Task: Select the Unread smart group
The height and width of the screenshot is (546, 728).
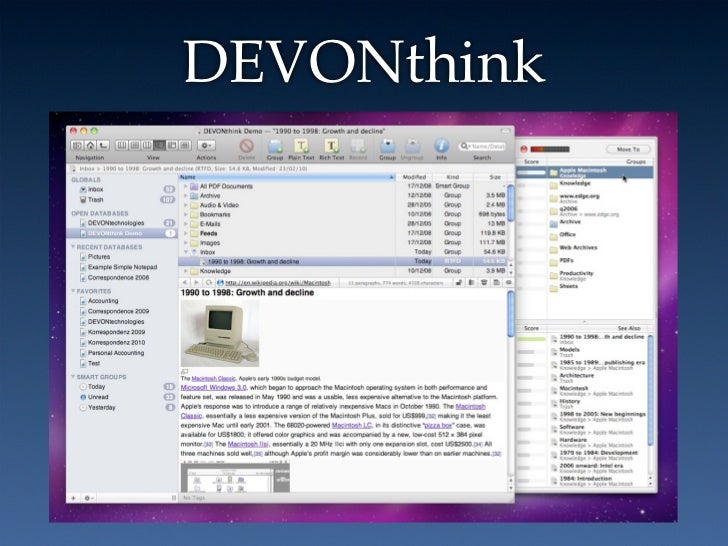Action: (x=98, y=397)
